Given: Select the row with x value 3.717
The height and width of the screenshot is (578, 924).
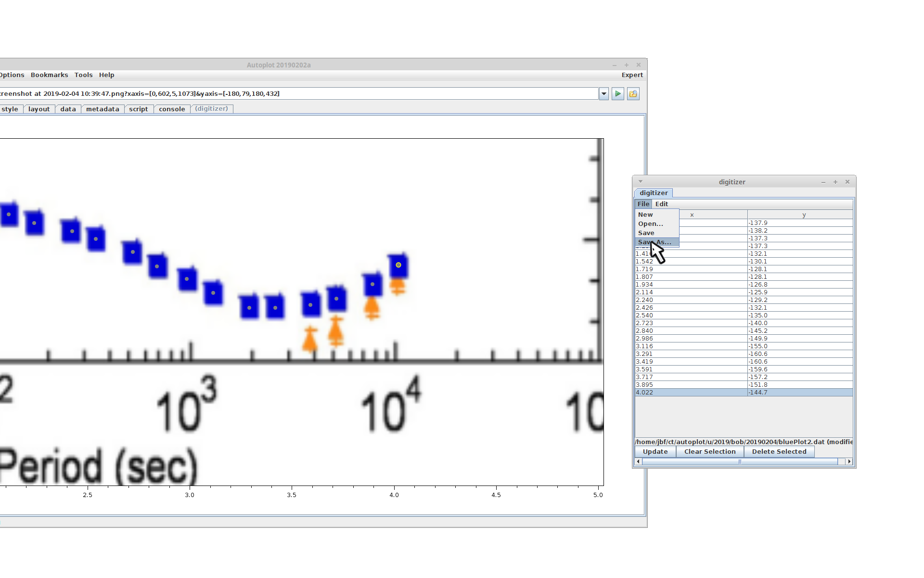Looking at the screenshot, I should tap(744, 377).
